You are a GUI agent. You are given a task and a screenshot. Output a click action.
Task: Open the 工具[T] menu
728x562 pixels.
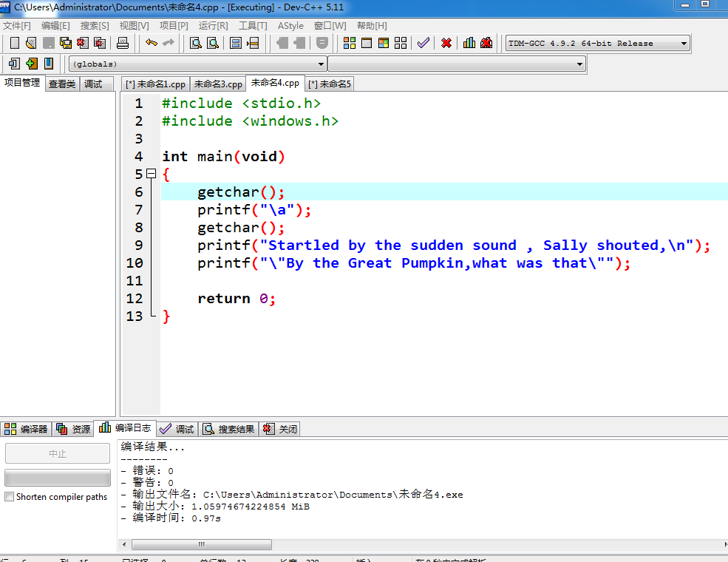pyautogui.click(x=253, y=26)
